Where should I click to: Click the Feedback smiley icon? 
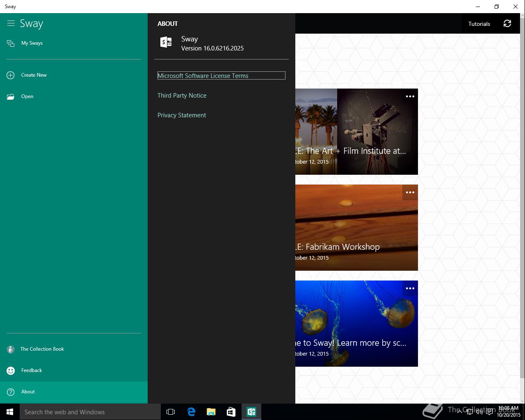(x=11, y=371)
